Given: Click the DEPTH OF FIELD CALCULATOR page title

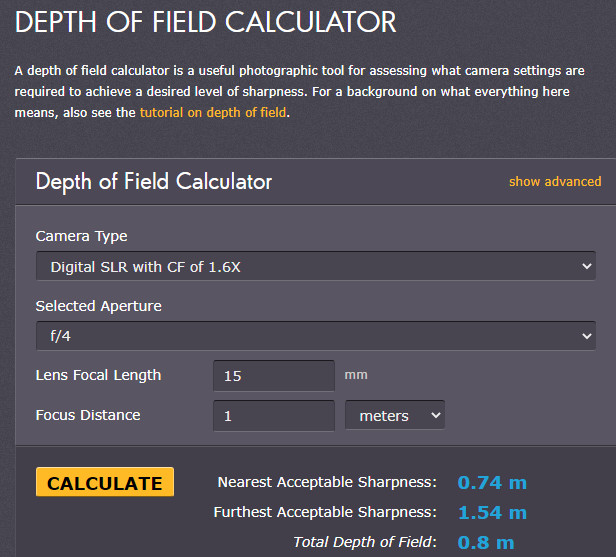Looking at the screenshot, I should click(x=205, y=22).
